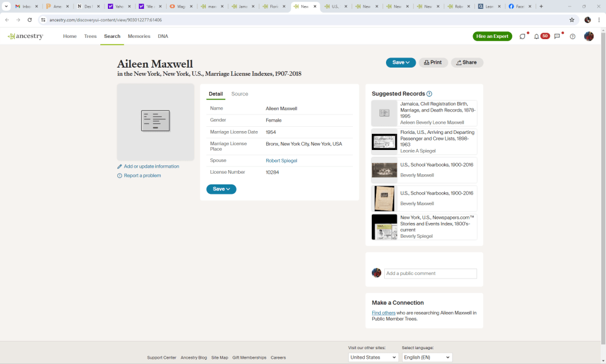The height and width of the screenshot is (364, 606).
Task: Reload the page in browser
Action: click(30, 20)
